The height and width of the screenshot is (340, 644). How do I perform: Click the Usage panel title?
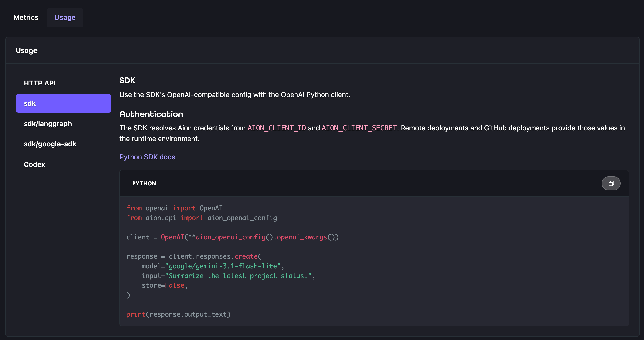[x=27, y=51]
